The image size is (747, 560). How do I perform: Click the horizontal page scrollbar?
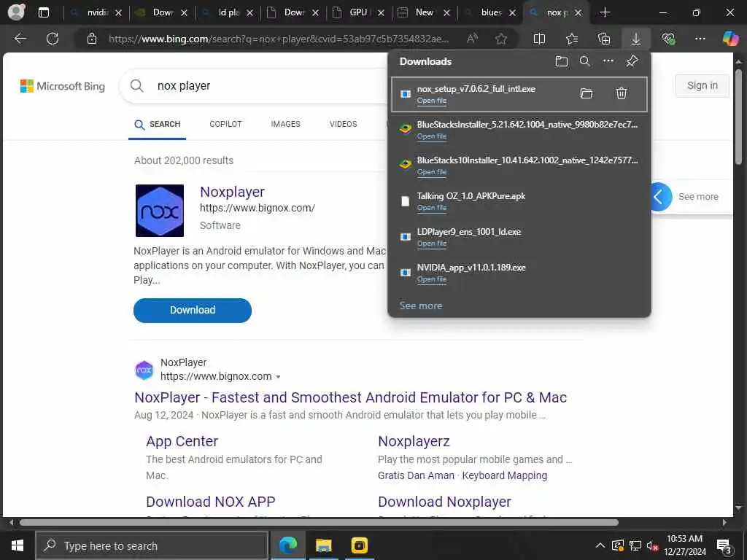(318, 522)
